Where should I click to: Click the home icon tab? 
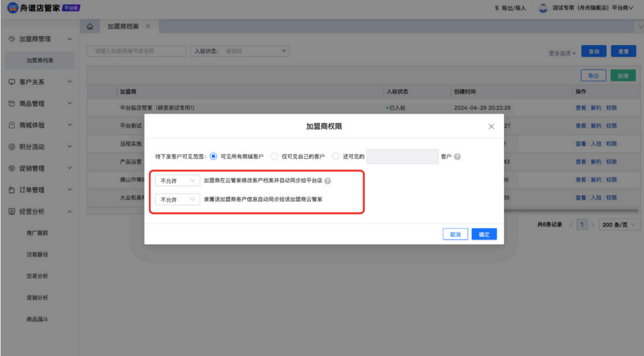click(90, 26)
